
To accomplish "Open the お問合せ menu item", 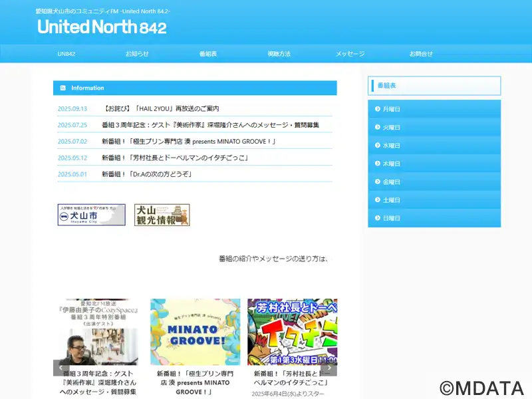I will tap(421, 54).
